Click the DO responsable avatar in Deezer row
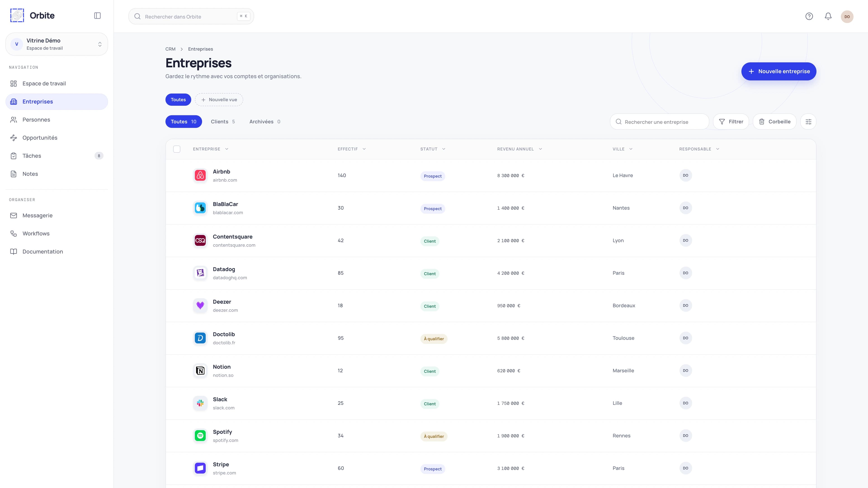868x488 pixels. [685, 305]
